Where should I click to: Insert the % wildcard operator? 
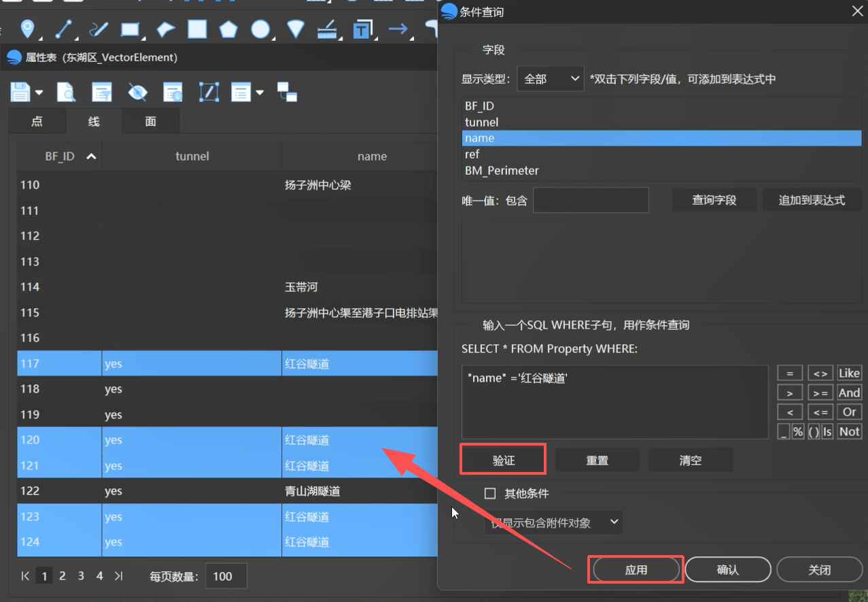[798, 432]
